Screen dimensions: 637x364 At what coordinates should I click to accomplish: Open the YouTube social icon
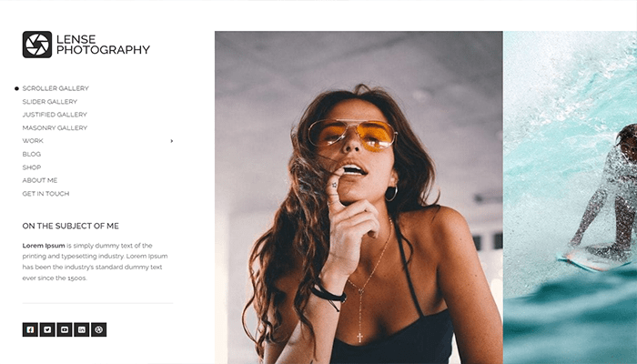tap(65, 329)
